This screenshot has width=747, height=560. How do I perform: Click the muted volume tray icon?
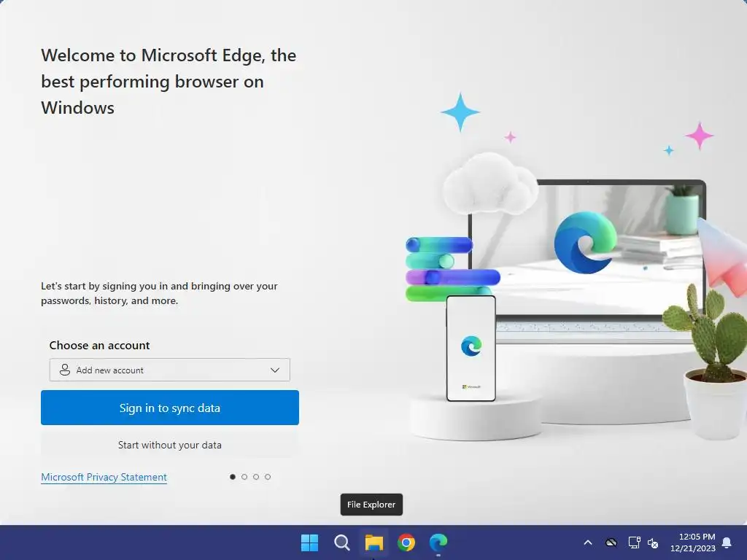[653, 542]
